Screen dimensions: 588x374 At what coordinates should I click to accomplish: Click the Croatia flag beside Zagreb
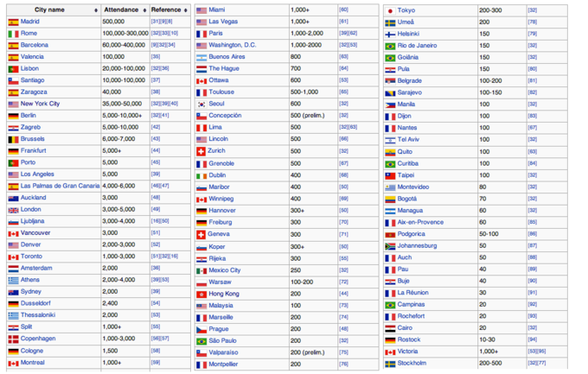13,128
